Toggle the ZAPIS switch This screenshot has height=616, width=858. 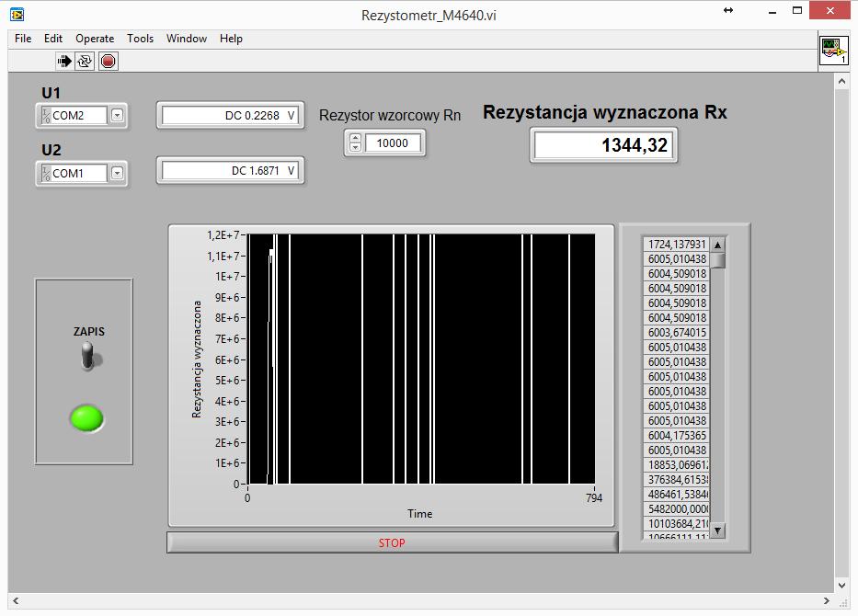(x=88, y=356)
